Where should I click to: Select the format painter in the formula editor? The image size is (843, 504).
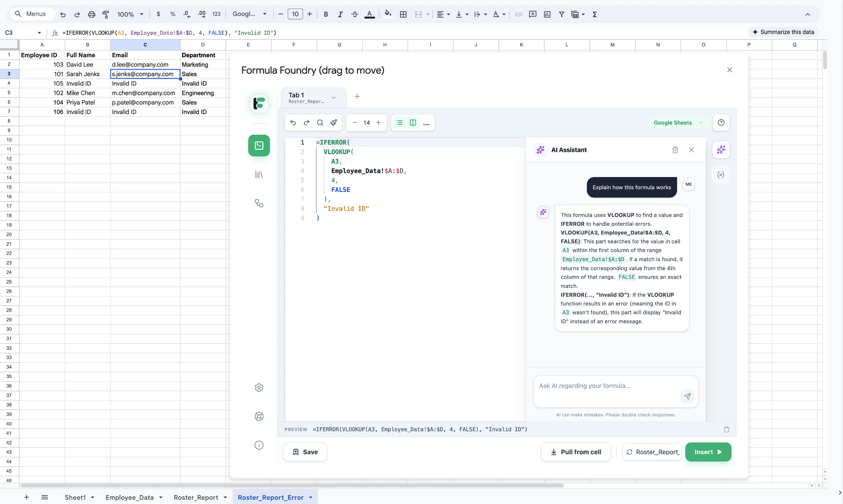click(334, 123)
